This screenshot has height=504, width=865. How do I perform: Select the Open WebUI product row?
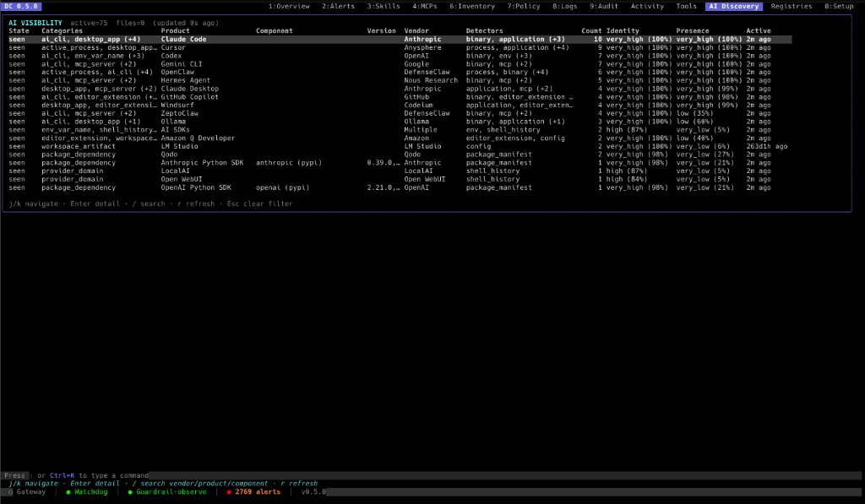tap(400, 179)
